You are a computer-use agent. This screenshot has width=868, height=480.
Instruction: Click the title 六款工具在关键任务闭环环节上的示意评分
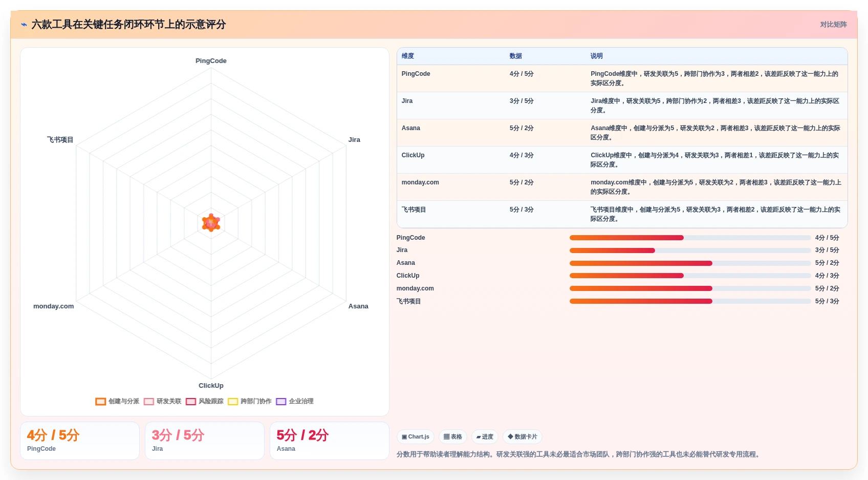[128, 25]
